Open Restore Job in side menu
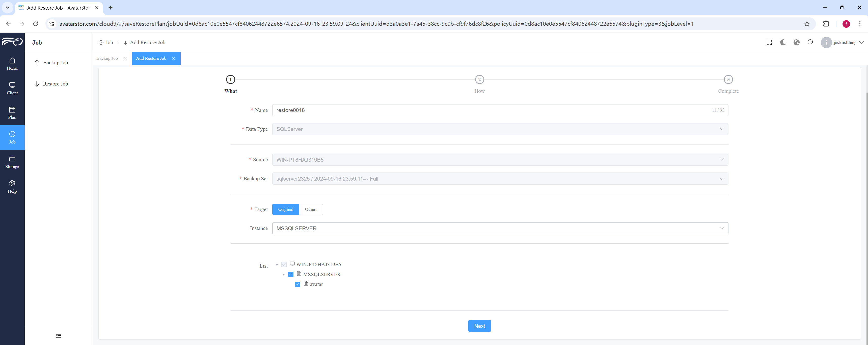The height and width of the screenshot is (345, 868). 55,84
